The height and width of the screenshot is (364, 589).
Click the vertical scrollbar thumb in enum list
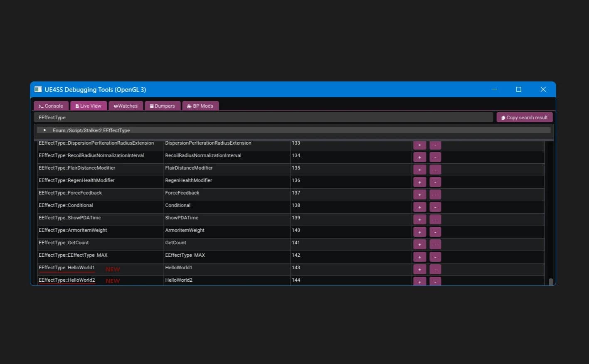(551, 282)
